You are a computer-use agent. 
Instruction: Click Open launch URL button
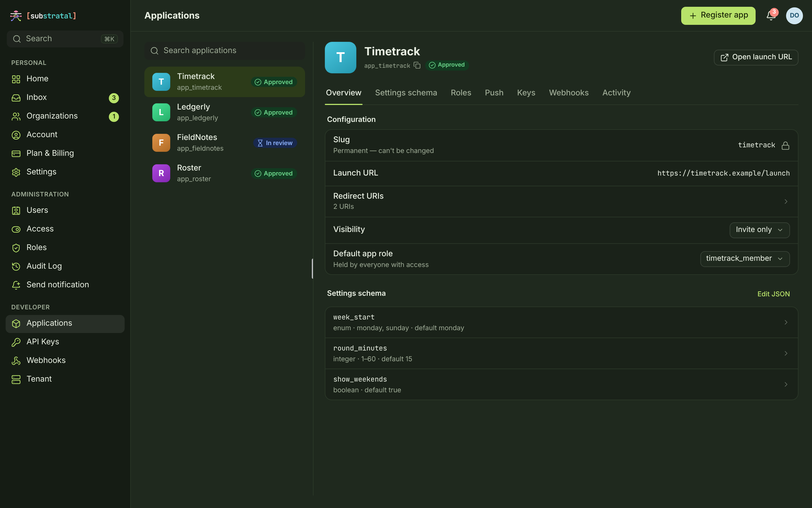[756, 58]
